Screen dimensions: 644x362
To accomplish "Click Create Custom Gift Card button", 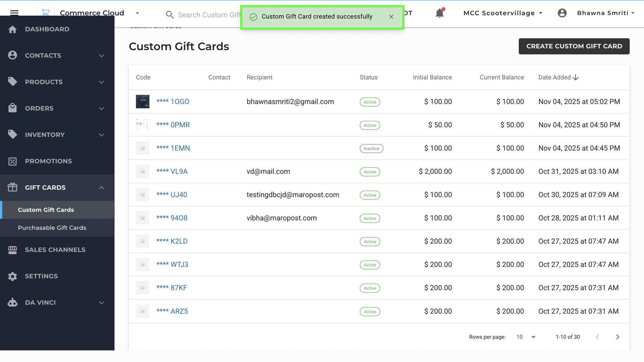I will click(x=574, y=46).
